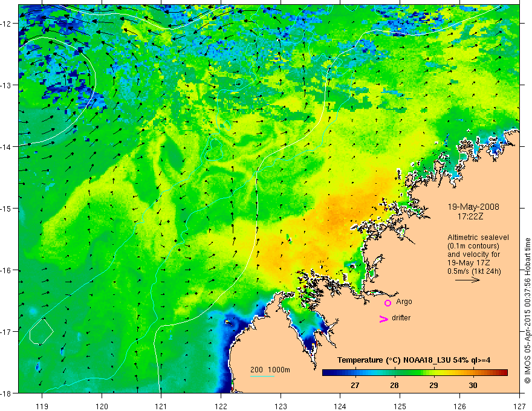The height and width of the screenshot is (411, 532).
Task: Click the color bar tick label 29
Action: [433, 385]
